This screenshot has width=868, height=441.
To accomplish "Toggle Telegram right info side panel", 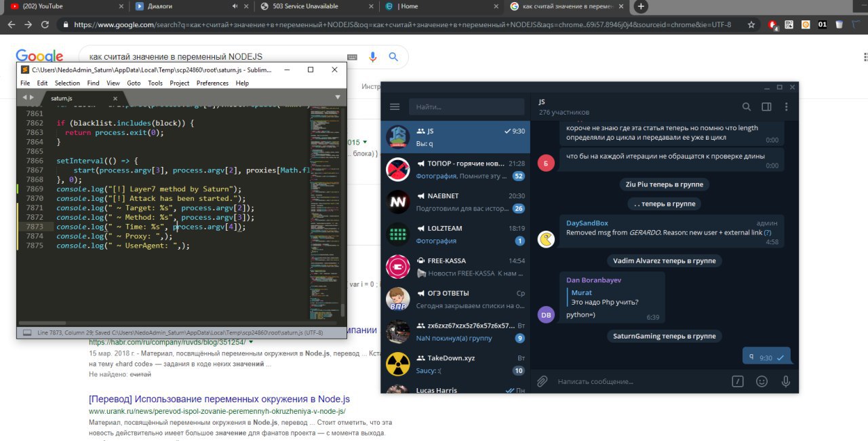I will pos(766,107).
